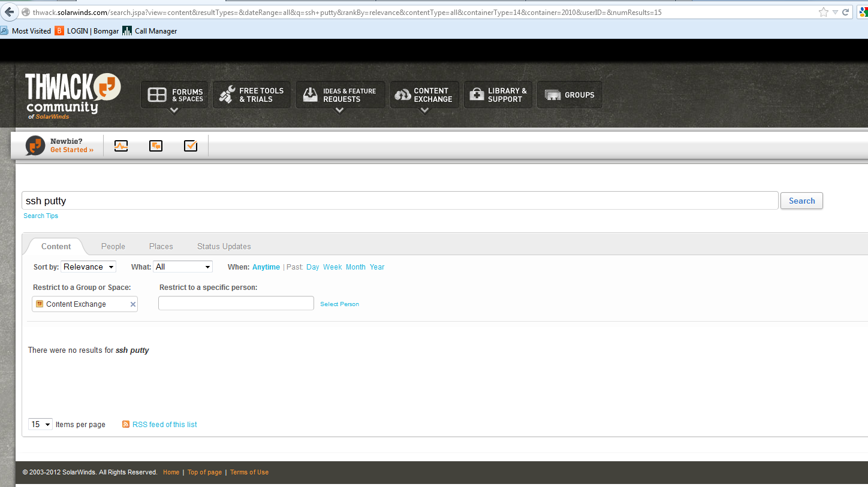Switch to the Status Updates tab
The image size is (868, 487).
point(224,246)
